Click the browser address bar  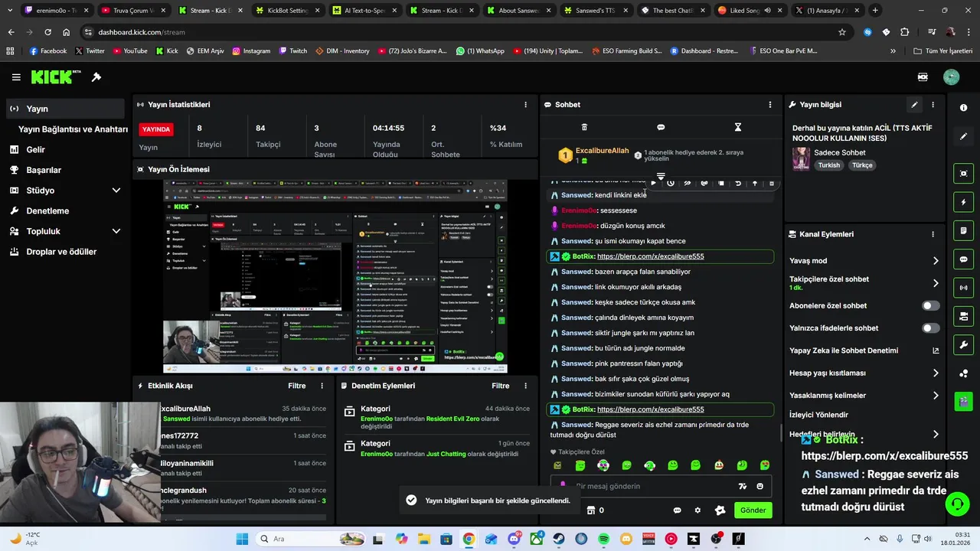[459, 32]
